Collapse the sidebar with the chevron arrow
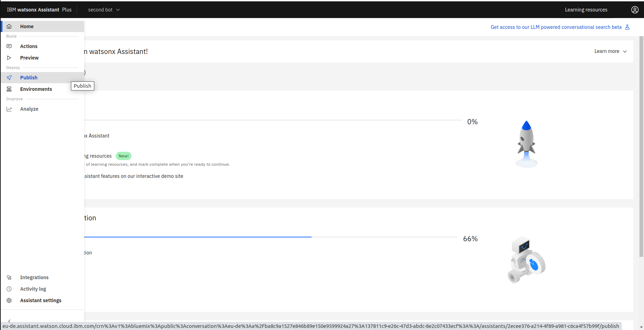Viewport: 644px width, 330px height. pyautogui.click(x=9, y=321)
